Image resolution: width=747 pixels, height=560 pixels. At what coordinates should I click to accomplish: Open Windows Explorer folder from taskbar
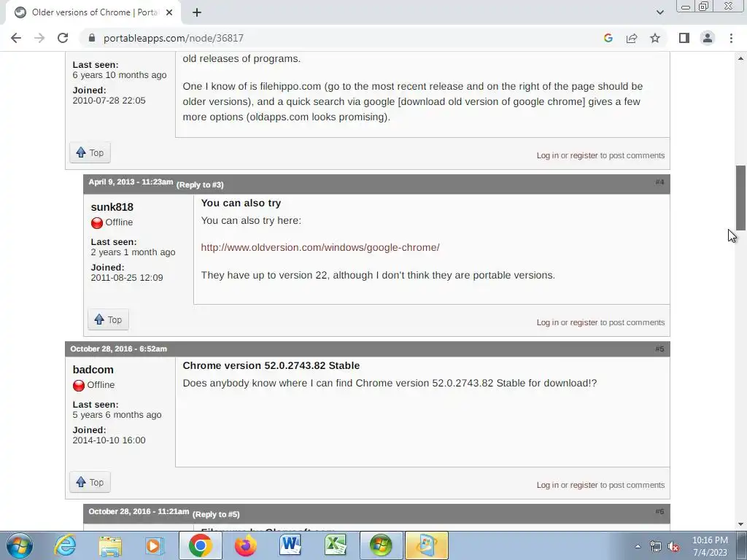click(x=111, y=545)
